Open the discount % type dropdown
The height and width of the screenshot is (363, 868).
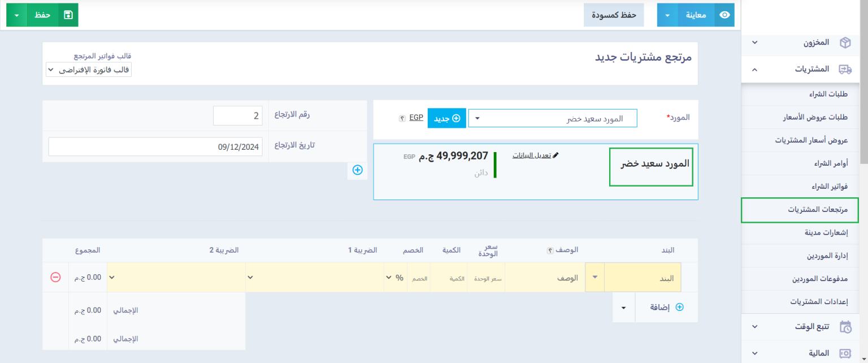pos(394,278)
